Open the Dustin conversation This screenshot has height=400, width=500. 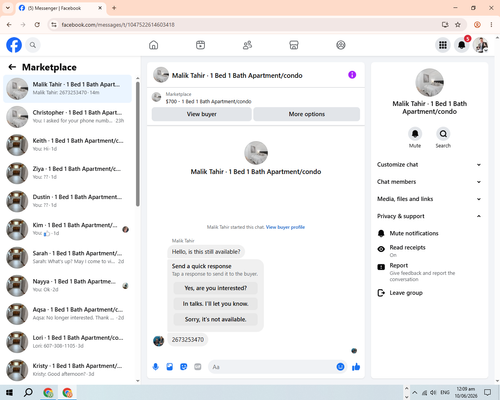(x=67, y=201)
